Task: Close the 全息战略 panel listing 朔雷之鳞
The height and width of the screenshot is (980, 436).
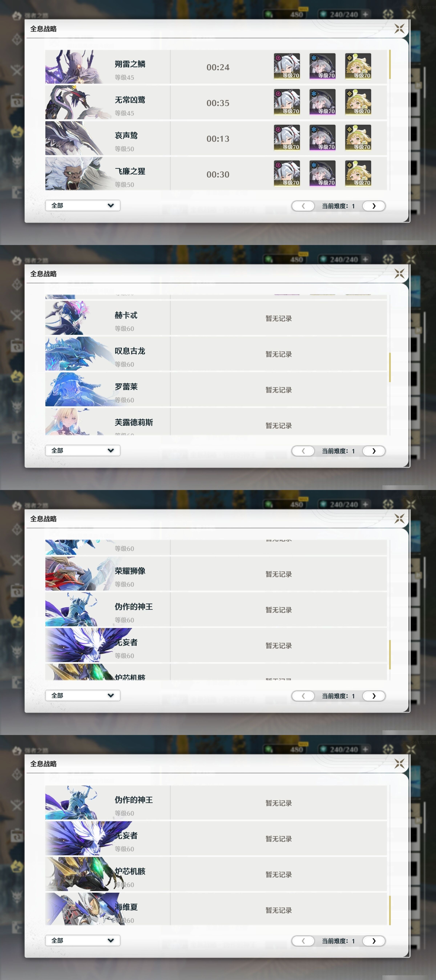Action: pos(399,28)
